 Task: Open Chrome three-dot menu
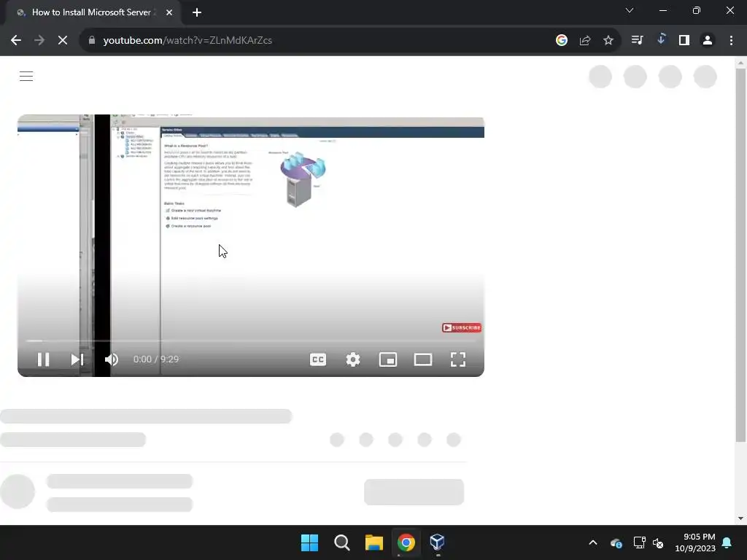click(x=731, y=41)
